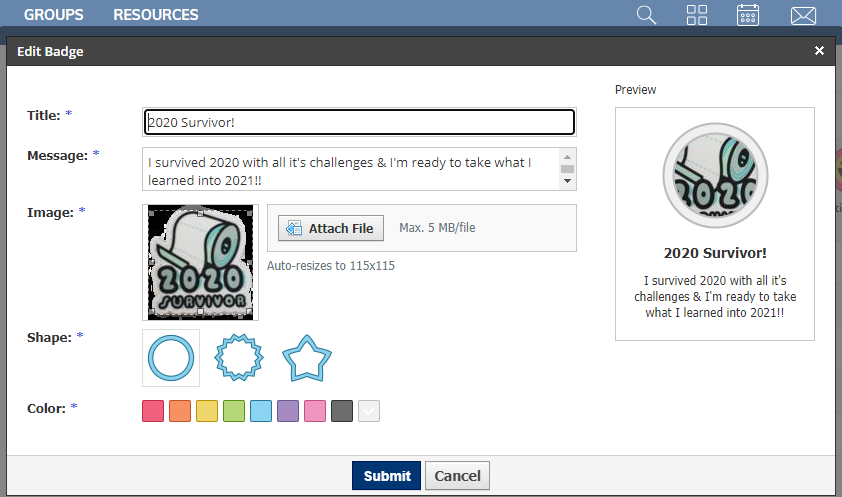Choose the red color swatch
This screenshot has width=842, height=497.
coord(153,411)
